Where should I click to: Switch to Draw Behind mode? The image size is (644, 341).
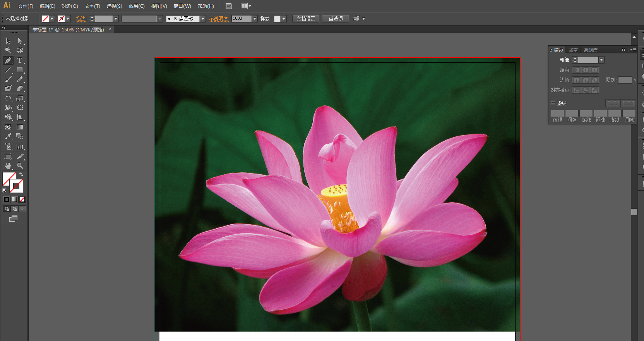tap(14, 209)
